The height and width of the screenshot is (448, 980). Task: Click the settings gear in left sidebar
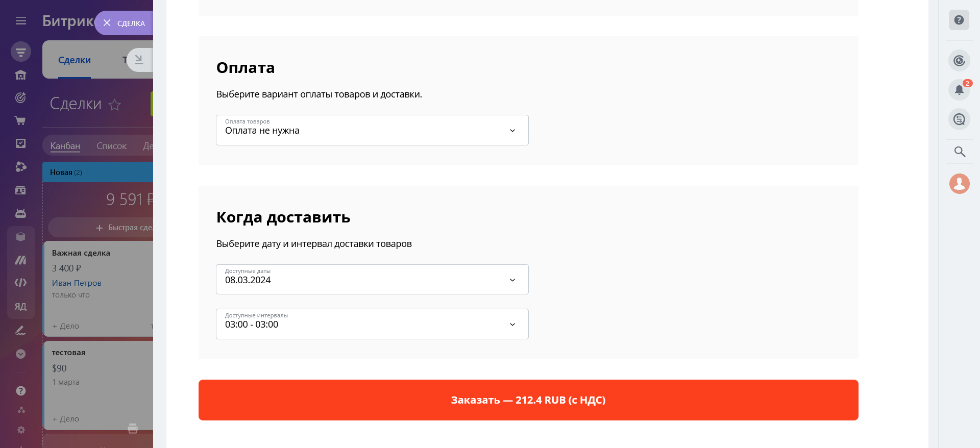point(21,430)
